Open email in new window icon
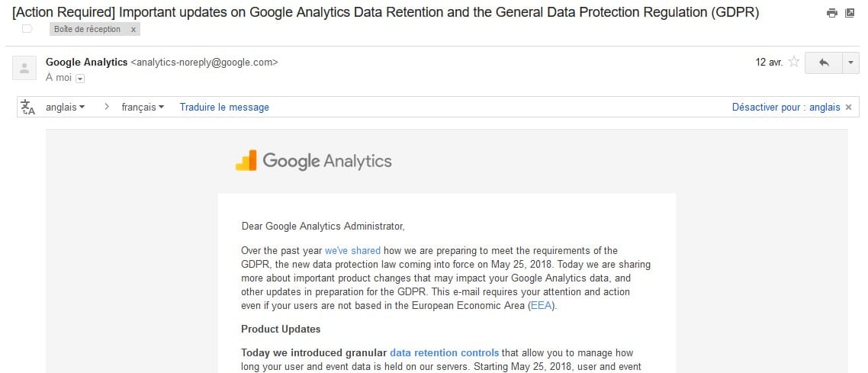 (x=850, y=13)
